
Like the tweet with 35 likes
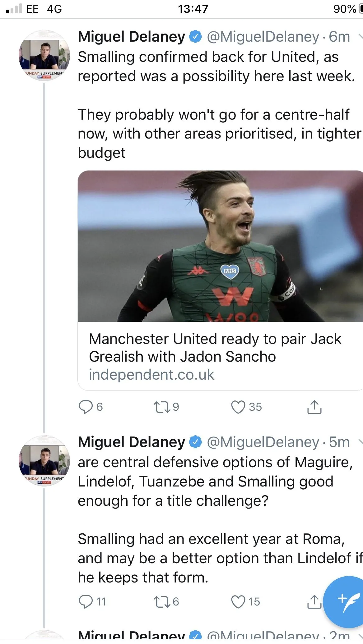click(238, 407)
